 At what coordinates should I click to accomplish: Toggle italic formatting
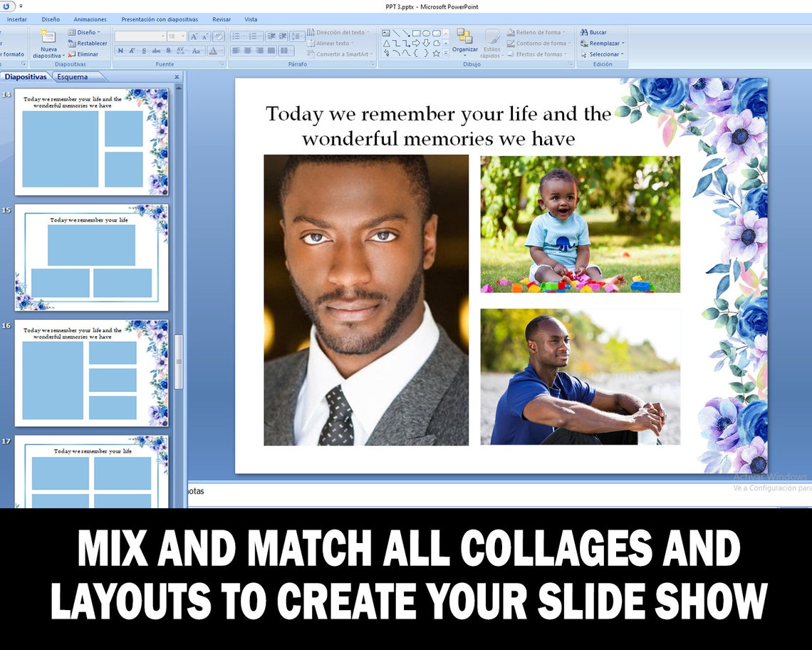pos(132,50)
